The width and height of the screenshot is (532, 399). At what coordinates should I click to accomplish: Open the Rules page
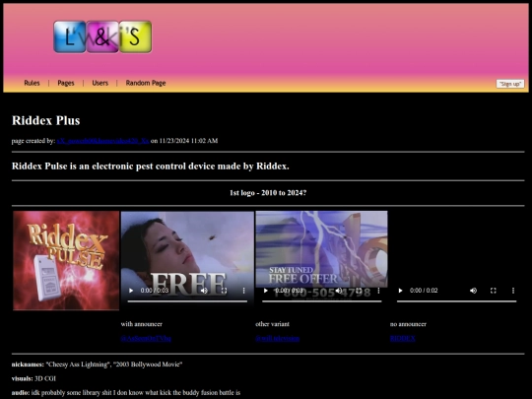(32, 83)
